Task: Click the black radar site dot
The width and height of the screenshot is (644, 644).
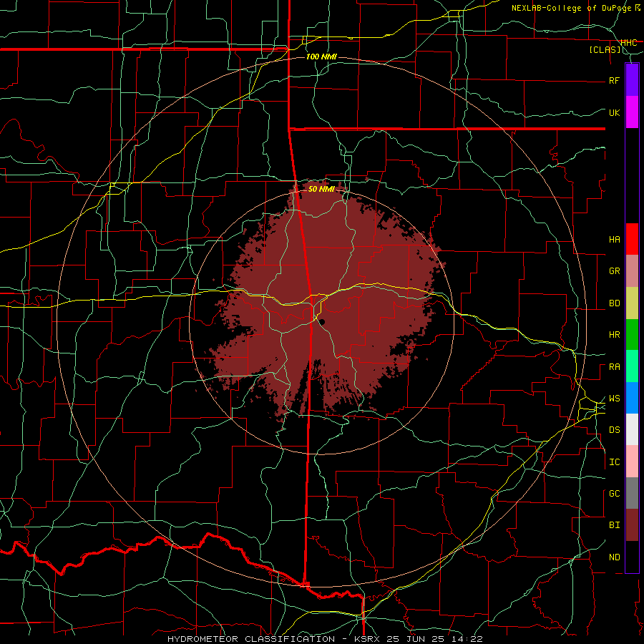Action: coord(323,321)
